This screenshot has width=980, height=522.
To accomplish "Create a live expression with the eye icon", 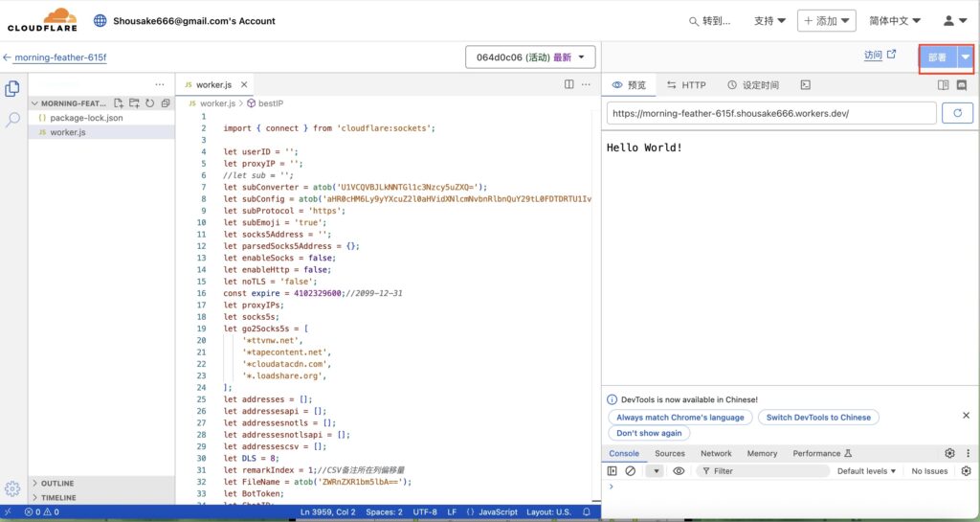I will [x=679, y=470].
